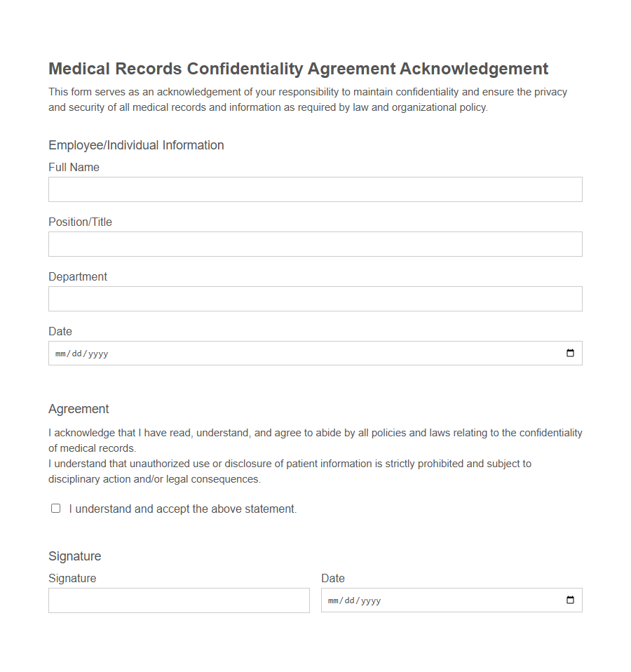Select the year segment of the Signature date field
The image size is (631, 672).
coord(369,600)
